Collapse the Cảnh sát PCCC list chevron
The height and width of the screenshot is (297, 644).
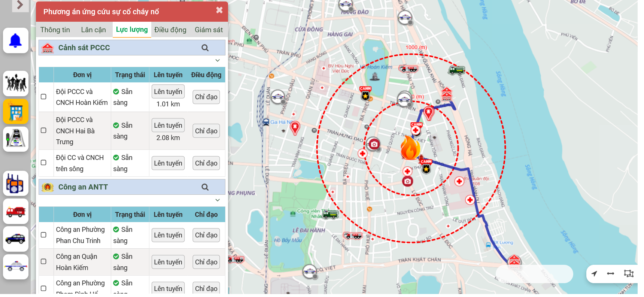[218, 60]
